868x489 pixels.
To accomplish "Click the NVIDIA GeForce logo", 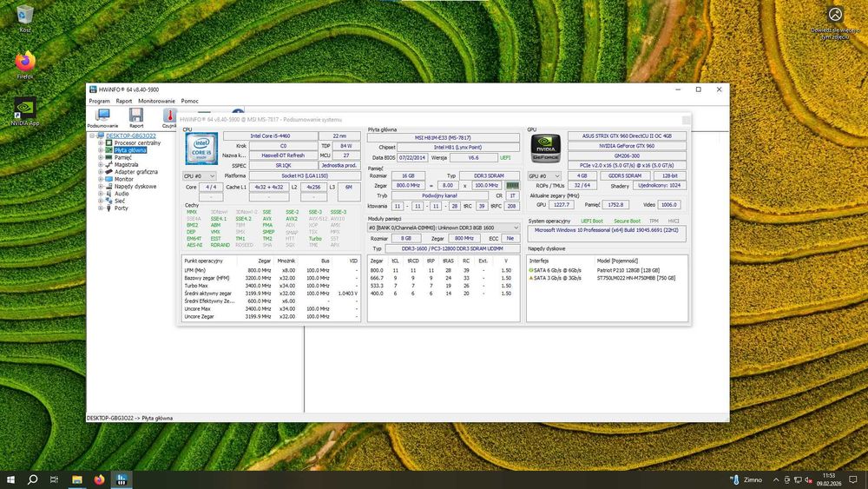I will coord(546,148).
